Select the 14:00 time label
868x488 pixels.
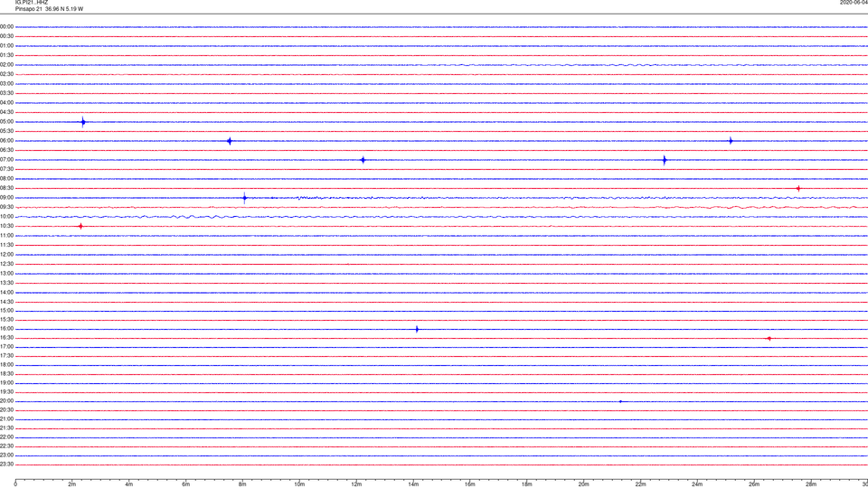point(6,292)
